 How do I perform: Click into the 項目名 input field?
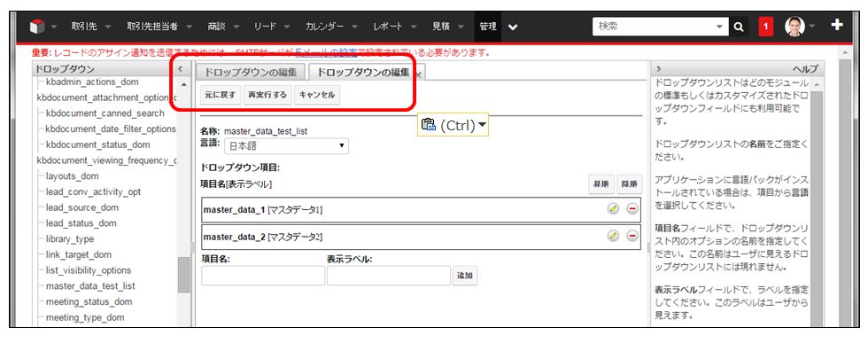coord(264,276)
